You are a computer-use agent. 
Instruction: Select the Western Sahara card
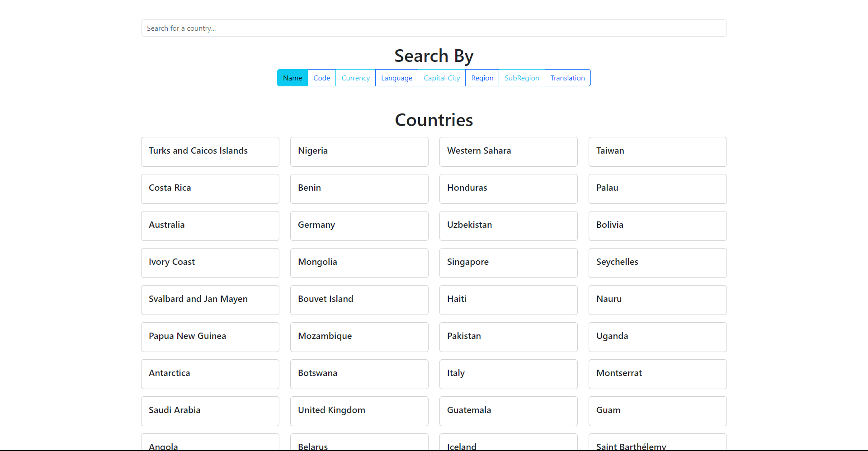click(x=508, y=151)
